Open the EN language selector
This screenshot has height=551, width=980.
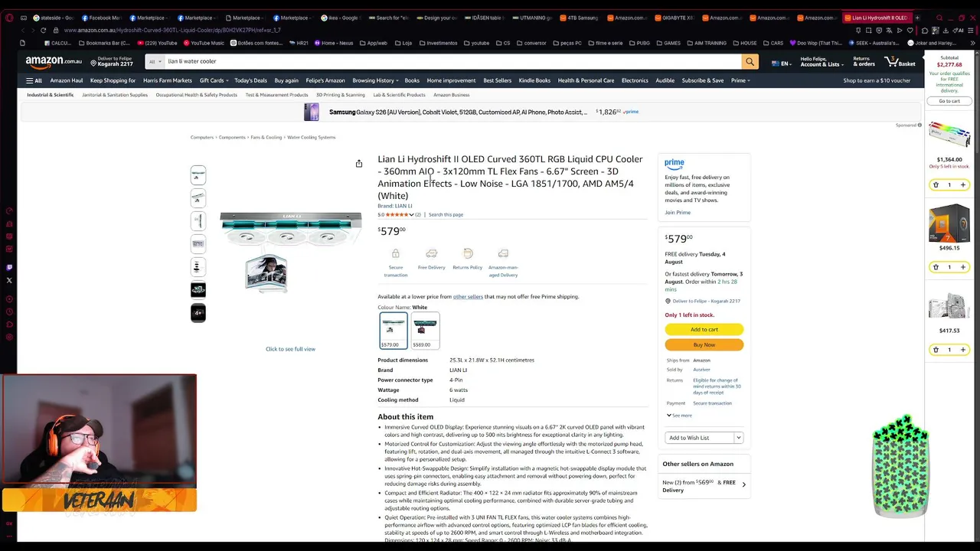coord(782,64)
